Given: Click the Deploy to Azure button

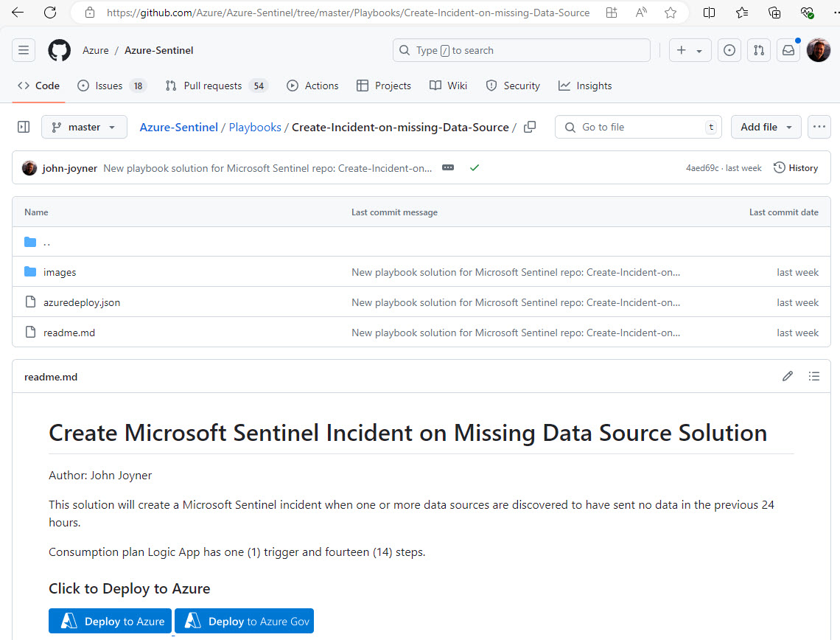Looking at the screenshot, I should (111, 621).
